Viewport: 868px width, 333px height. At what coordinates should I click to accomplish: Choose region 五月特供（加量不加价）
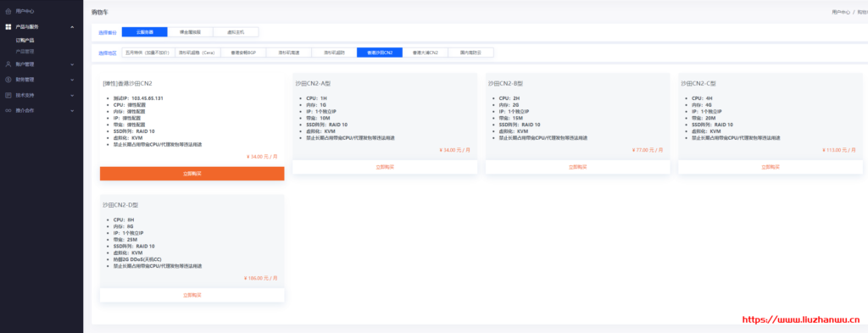tap(147, 53)
